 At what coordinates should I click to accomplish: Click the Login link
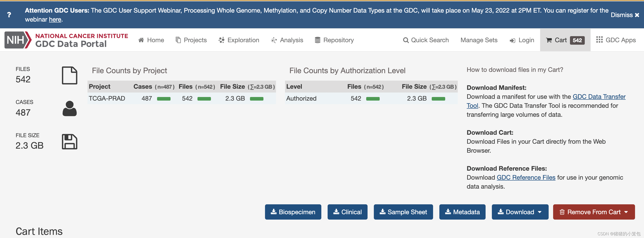click(x=522, y=40)
